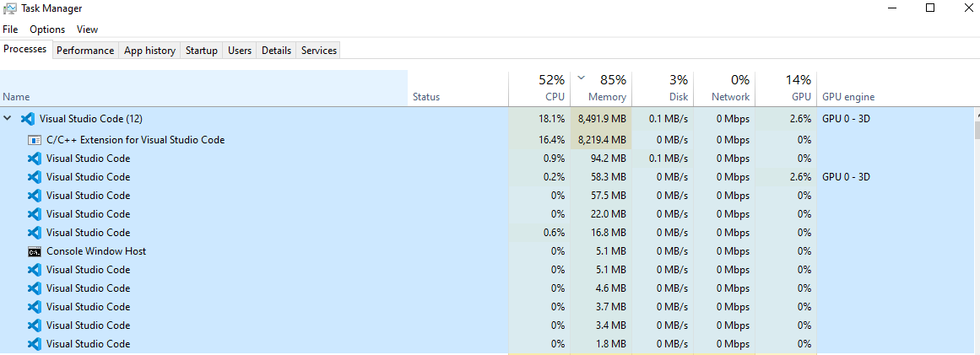This screenshot has width=980, height=355.
Task: Maximize the Task Manager window
Action: (x=930, y=8)
